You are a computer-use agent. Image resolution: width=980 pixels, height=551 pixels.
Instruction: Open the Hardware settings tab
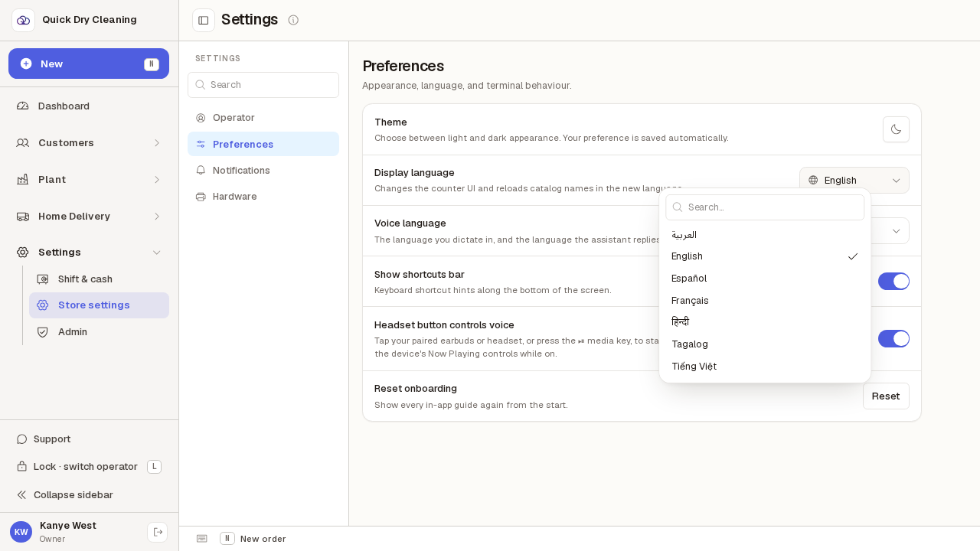263,196
